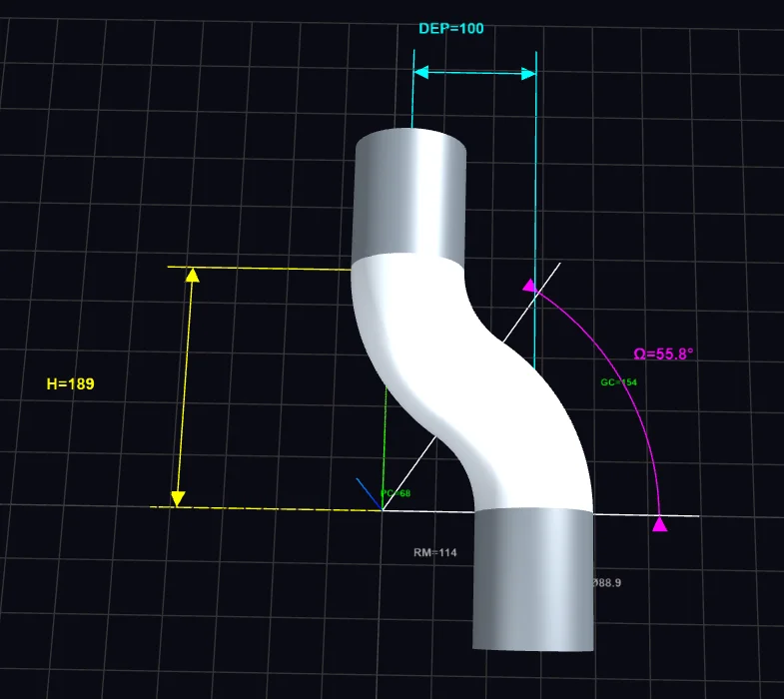The width and height of the screenshot is (784, 699).
Task: Click the bottom yellow height arrowhead
Action: tap(178, 497)
